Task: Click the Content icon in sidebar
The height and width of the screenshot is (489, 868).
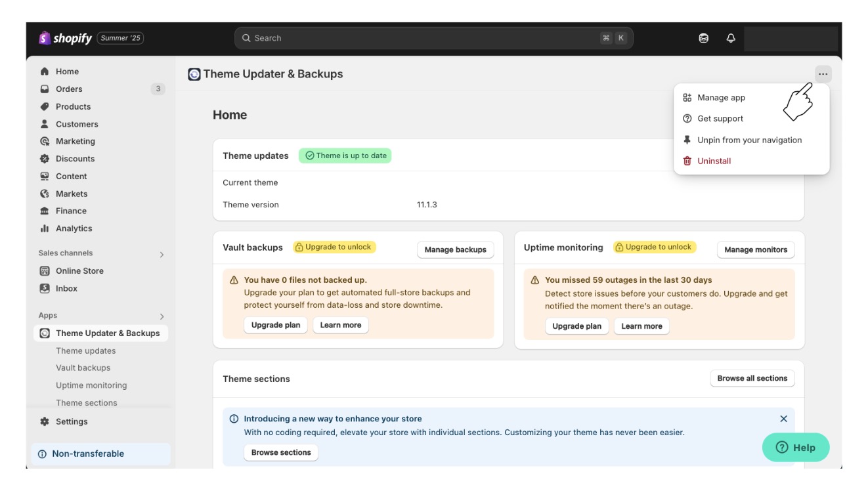Action: pyautogui.click(x=45, y=177)
